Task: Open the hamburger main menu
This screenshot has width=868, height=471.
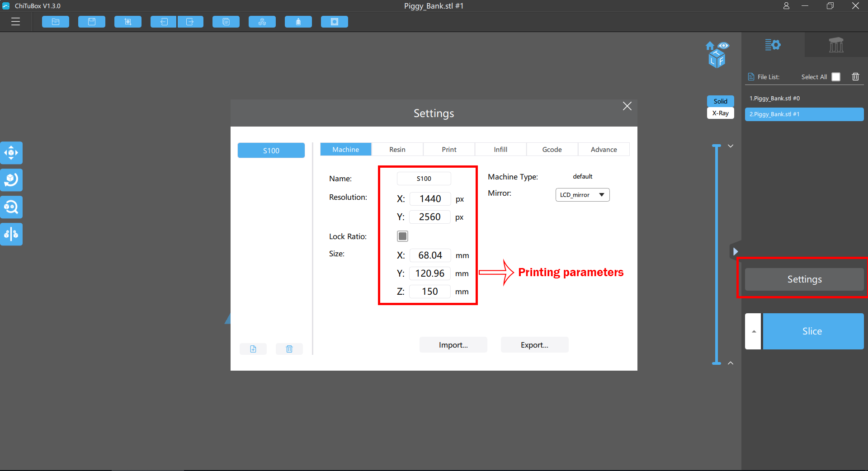Action: click(16, 22)
